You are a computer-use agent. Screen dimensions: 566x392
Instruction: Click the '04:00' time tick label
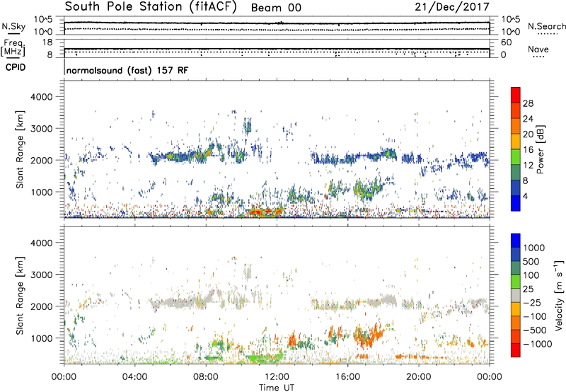[134, 377]
